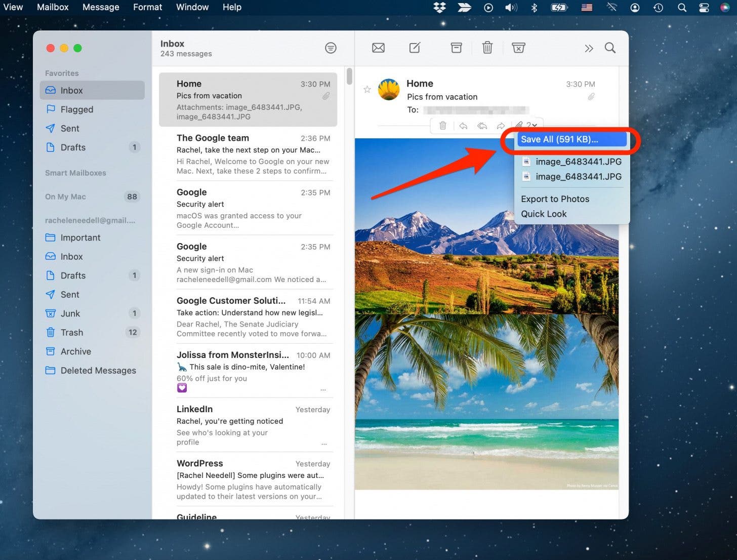Open the Mailbox menu in menu bar
The image size is (737, 560).
(53, 7)
